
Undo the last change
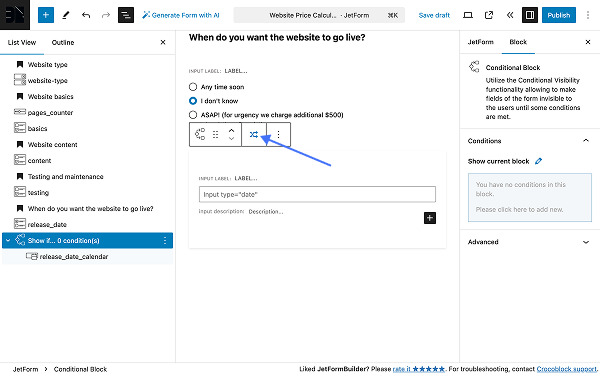(86, 15)
